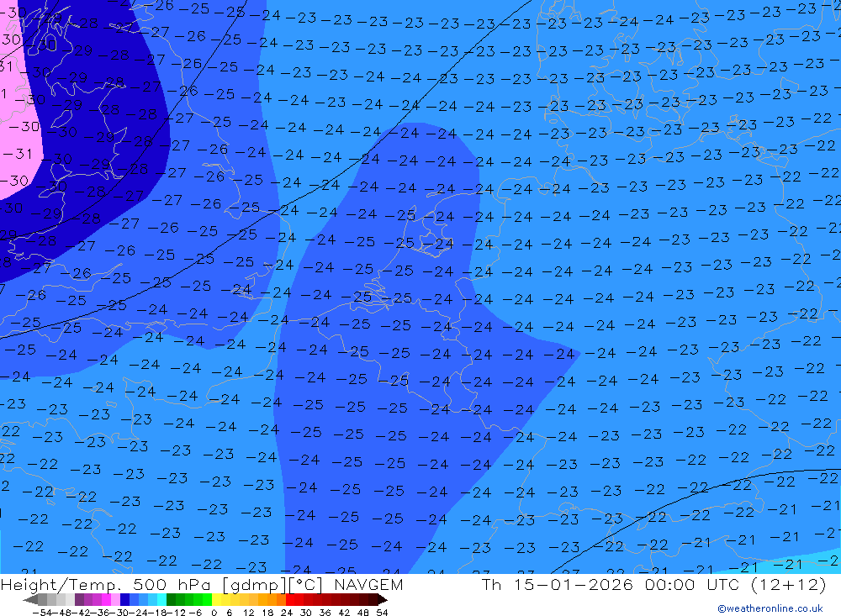This screenshot has height=616, width=841.
Task: Pick the yellow legend swatch at 0
Action: point(216,600)
